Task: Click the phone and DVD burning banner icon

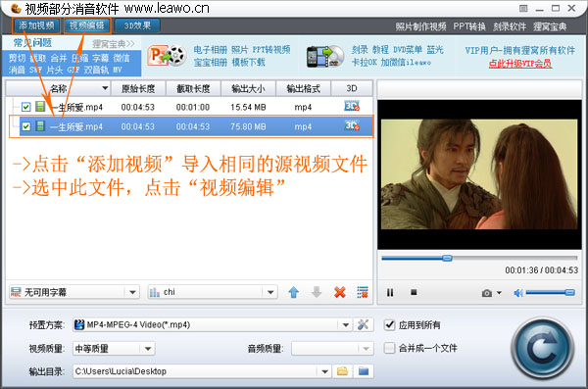Action: click(x=324, y=56)
